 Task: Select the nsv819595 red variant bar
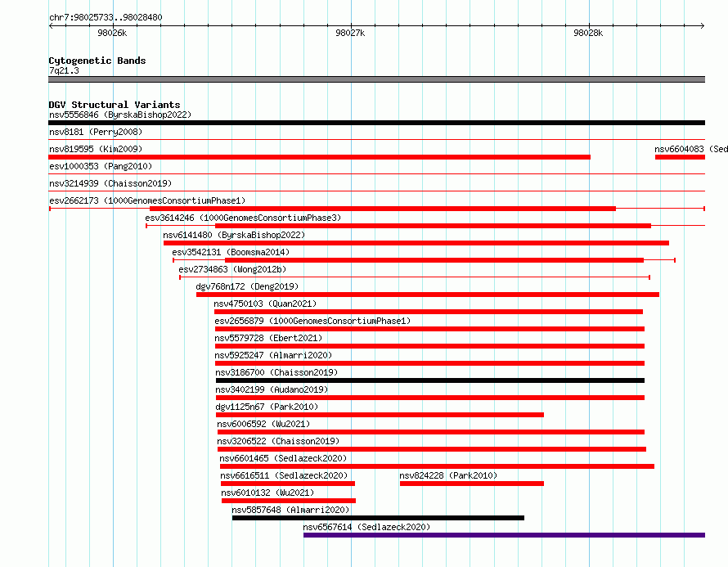pyautogui.click(x=320, y=157)
